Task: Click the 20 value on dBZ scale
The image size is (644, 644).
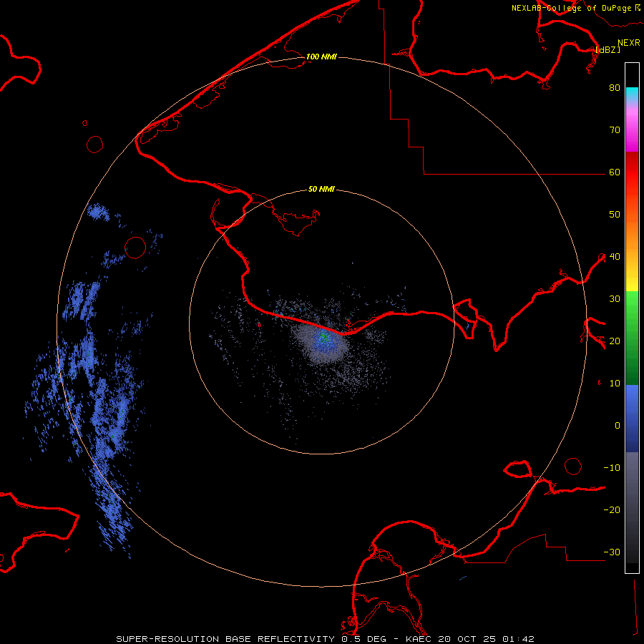Action: [x=615, y=341]
